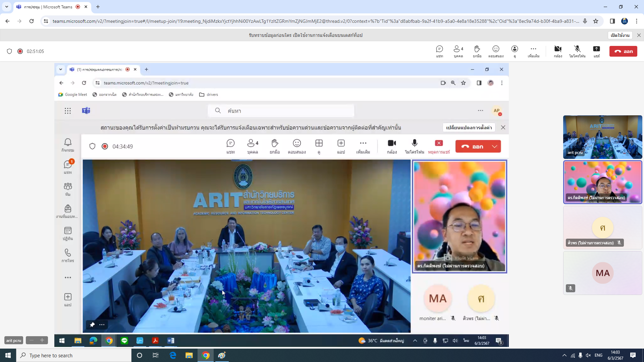Click the pin icon on shared video

(92, 324)
